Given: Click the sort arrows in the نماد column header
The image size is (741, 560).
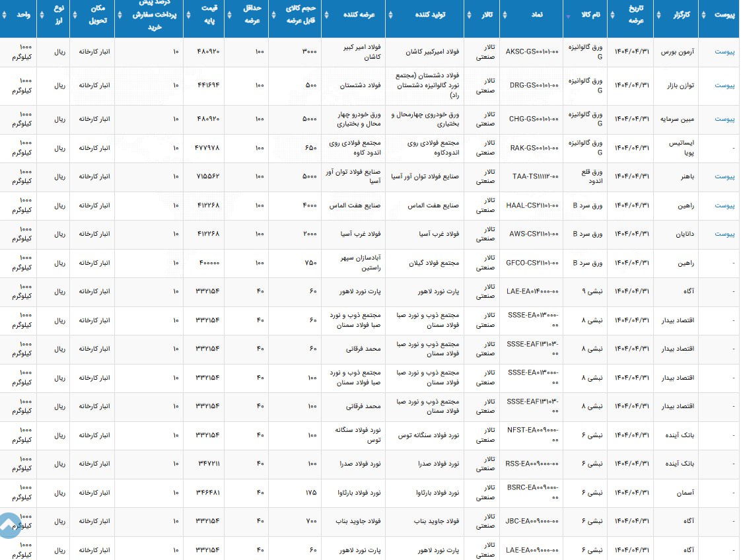Looking at the screenshot, I should coord(504,15).
